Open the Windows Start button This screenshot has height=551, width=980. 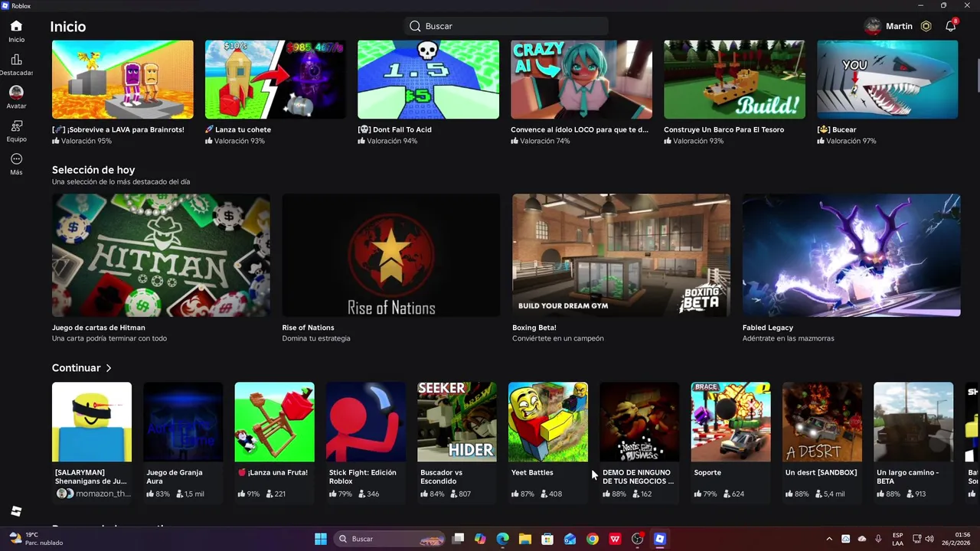(x=321, y=539)
